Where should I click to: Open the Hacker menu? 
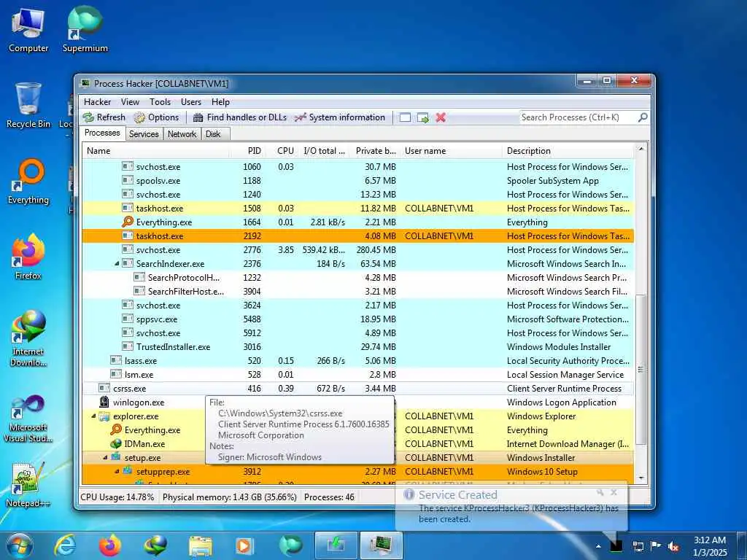tap(97, 102)
